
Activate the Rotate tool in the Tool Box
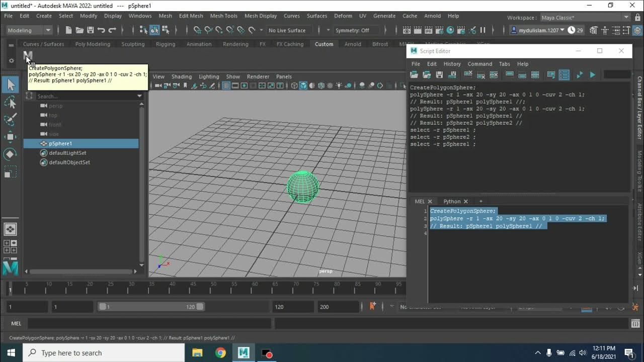pyautogui.click(x=10, y=154)
